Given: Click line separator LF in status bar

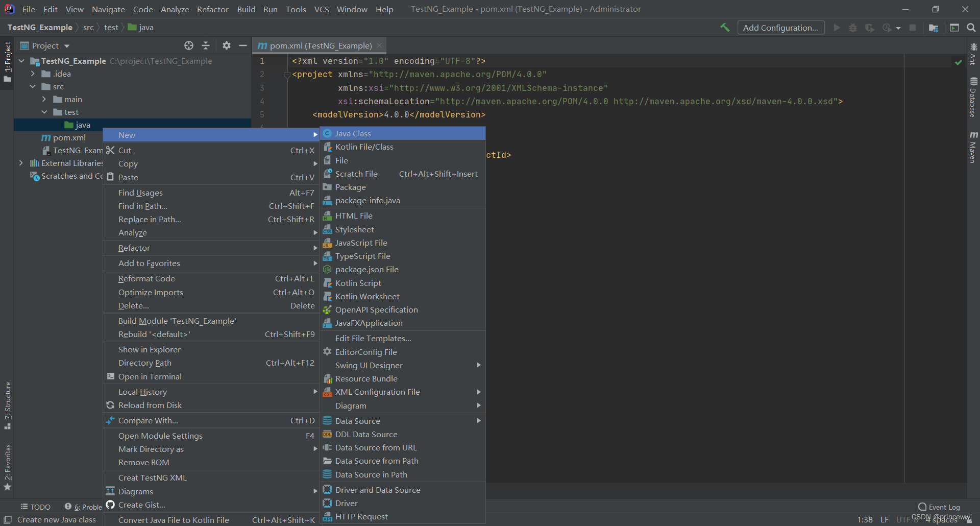Looking at the screenshot, I should (x=885, y=519).
